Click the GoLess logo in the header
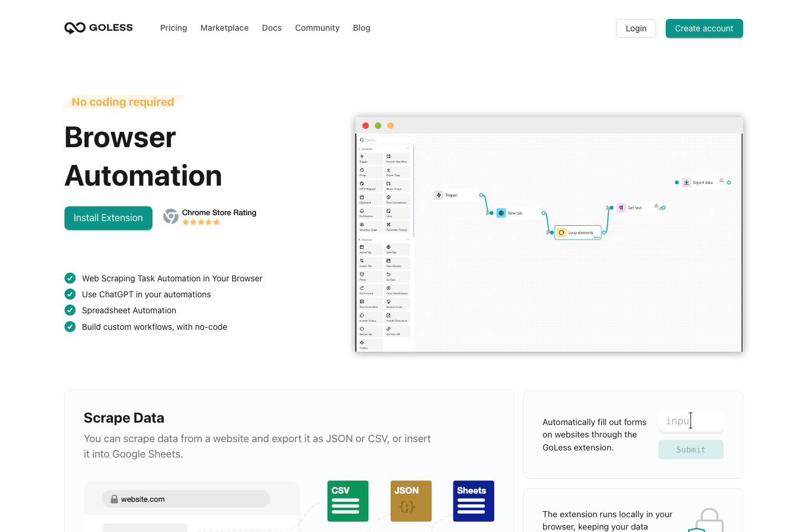Screen dimensions: 807x532 tap(99, 28)
